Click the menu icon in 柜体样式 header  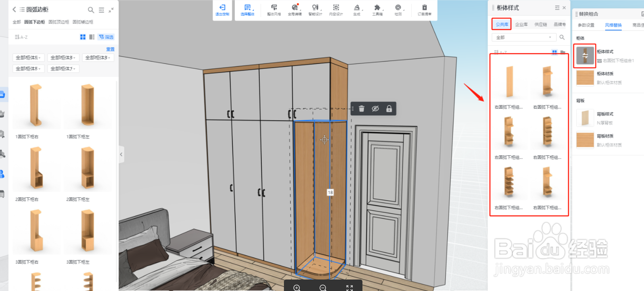[557, 8]
